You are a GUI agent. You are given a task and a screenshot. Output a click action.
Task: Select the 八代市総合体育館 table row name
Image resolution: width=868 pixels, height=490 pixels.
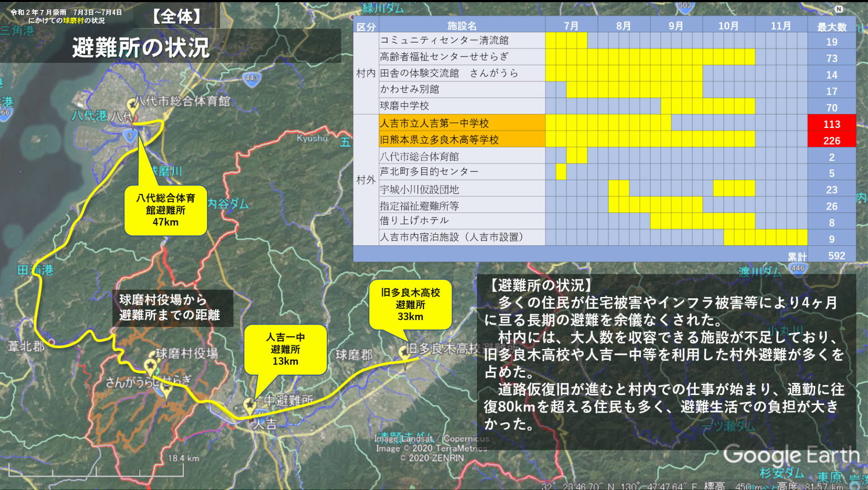tap(419, 156)
